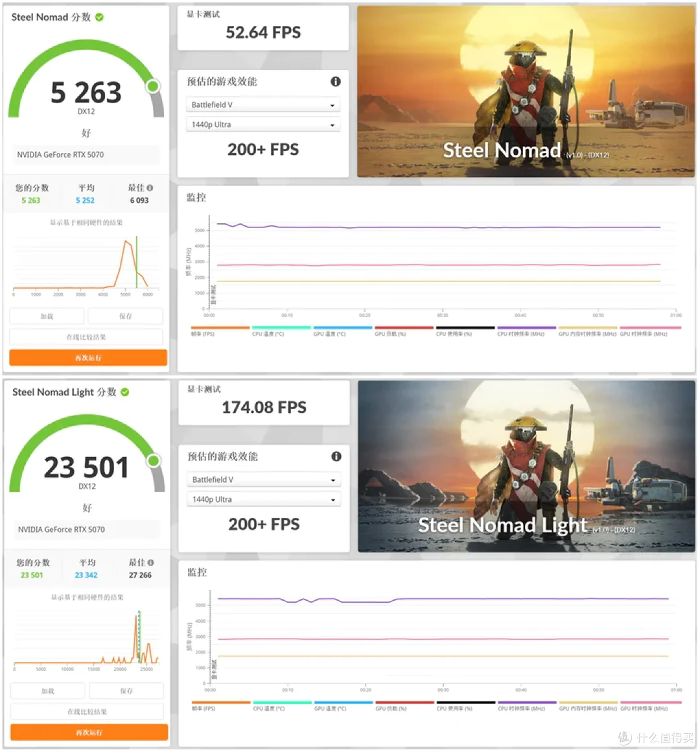Click the gauge knob on the 23 501 score dial
700x752 pixels.
[x=154, y=461]
